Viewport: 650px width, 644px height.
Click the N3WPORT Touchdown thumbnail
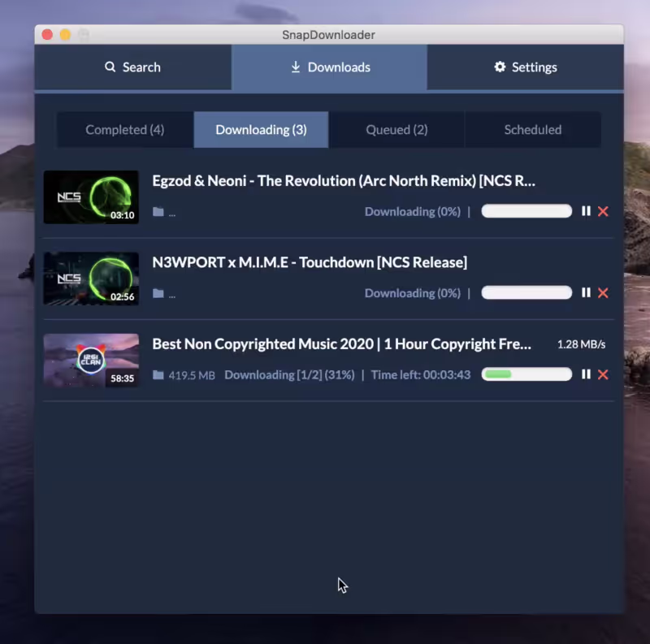click(91, 279)
